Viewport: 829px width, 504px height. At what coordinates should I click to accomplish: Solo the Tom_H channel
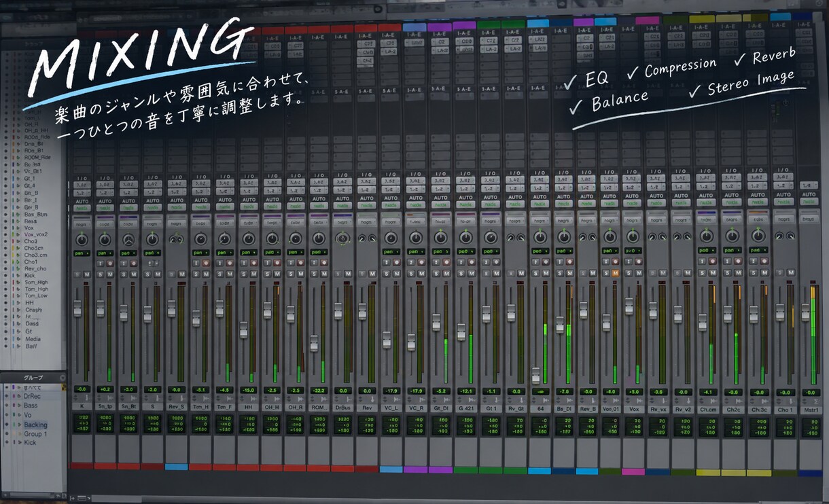[196, 274]
